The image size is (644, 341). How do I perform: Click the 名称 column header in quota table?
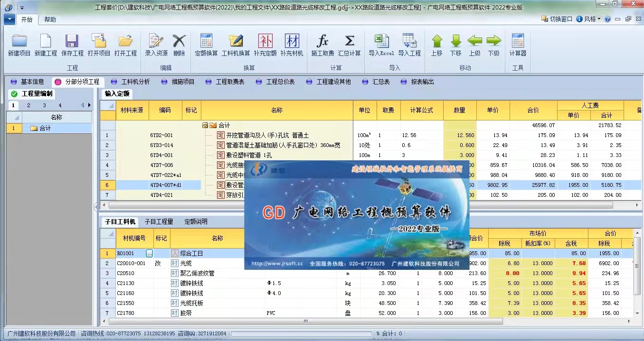coord(276,110)
